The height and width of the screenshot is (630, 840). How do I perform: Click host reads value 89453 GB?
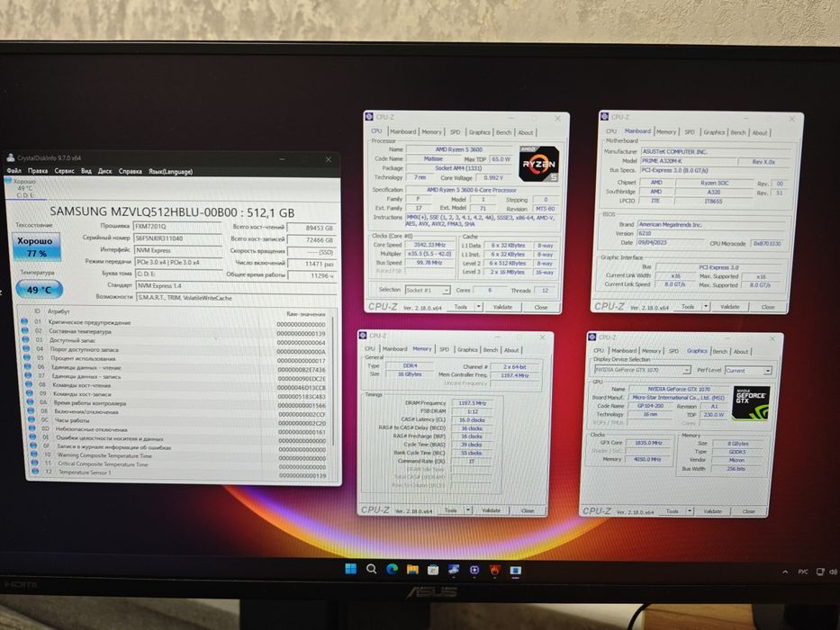(x=312, y=228)
